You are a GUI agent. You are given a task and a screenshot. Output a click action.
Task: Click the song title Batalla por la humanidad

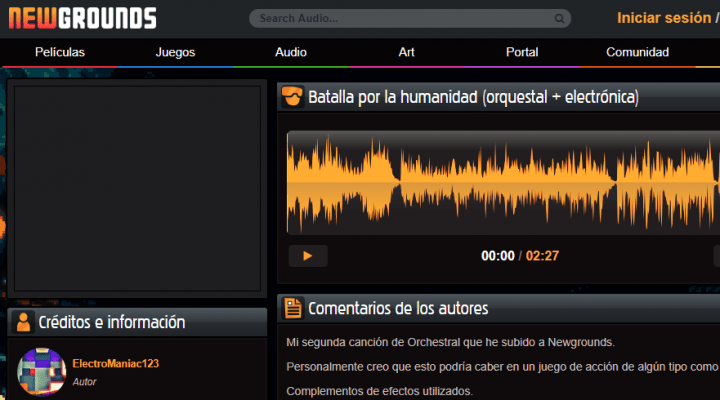pos(473,97)
